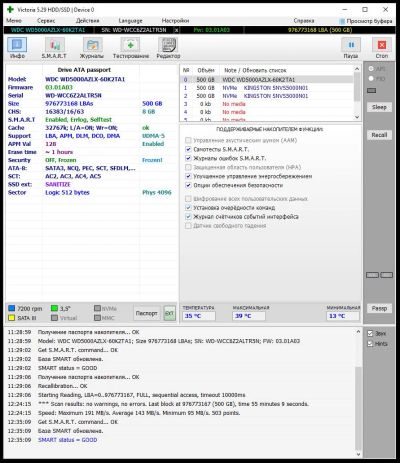This screenshot has width=400, height=463.
Task: Toggle Установка очерёдности команд checkbox
Action: (x=188, y=208)
